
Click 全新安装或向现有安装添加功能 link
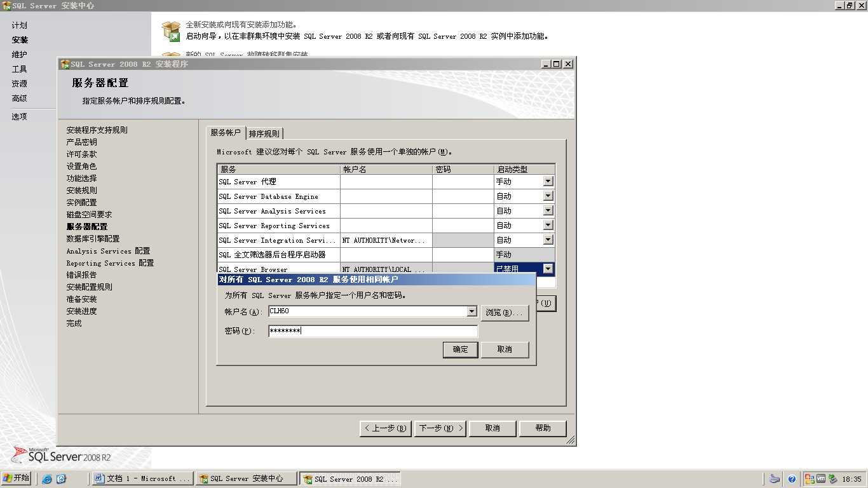click(241, 25)
